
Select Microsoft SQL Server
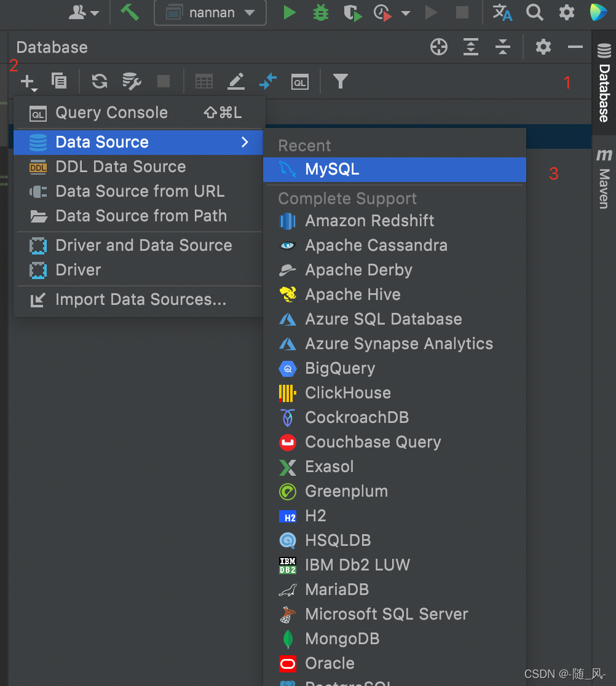point(394,614)
